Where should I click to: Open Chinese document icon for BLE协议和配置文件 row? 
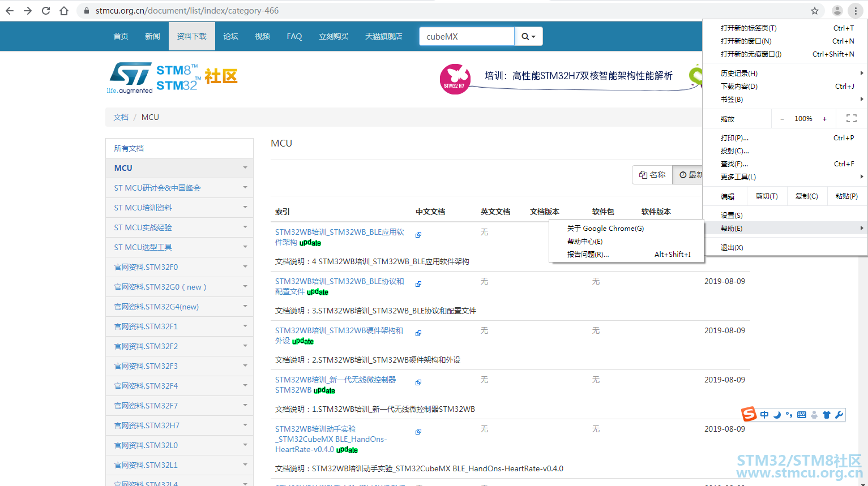coord(418,284)
